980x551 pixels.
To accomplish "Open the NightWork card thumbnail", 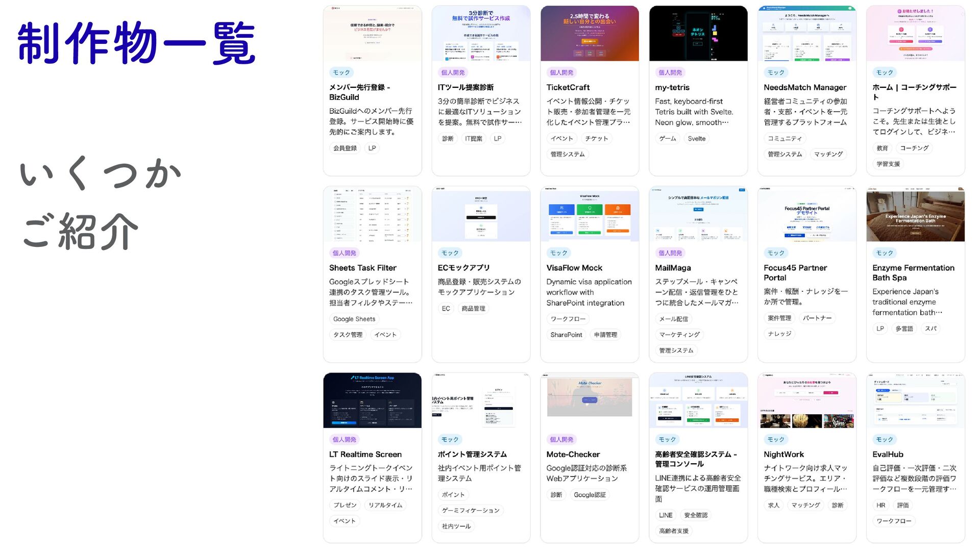I will 806,400.
